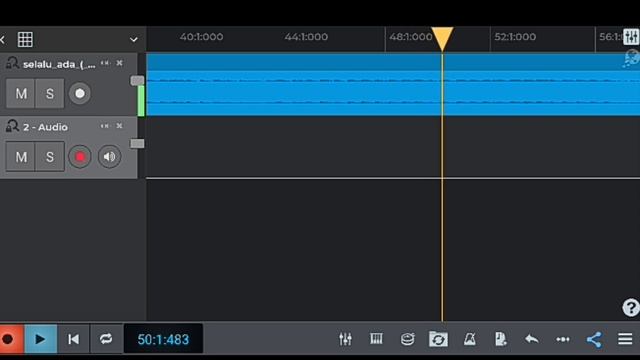Image resolution: width=640 pixels, height=360 pixels.
Task: Open the grid settings icon
Action: (x=25, y=40)
